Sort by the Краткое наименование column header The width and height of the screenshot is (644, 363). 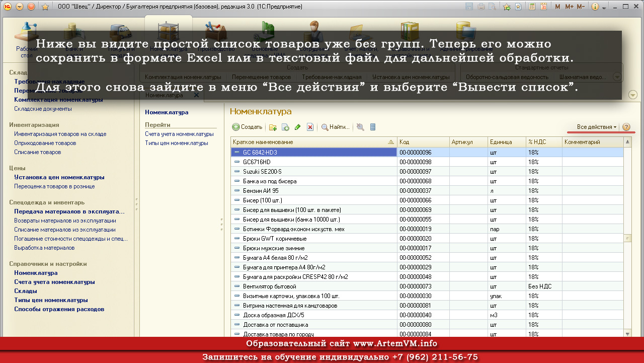[313, 142]
